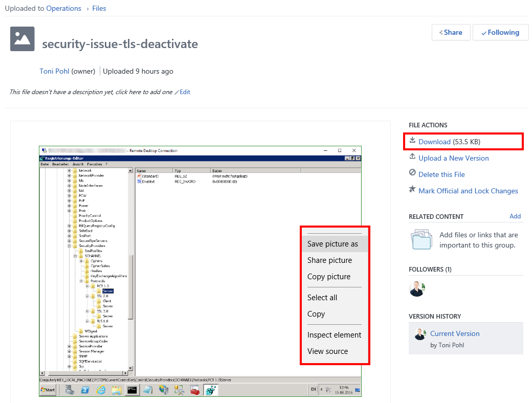Image resolution: width=532 pixels, height=403 pixels.
Task: Open the follower's avatar under Followers
Action: (x=417, y=288)
